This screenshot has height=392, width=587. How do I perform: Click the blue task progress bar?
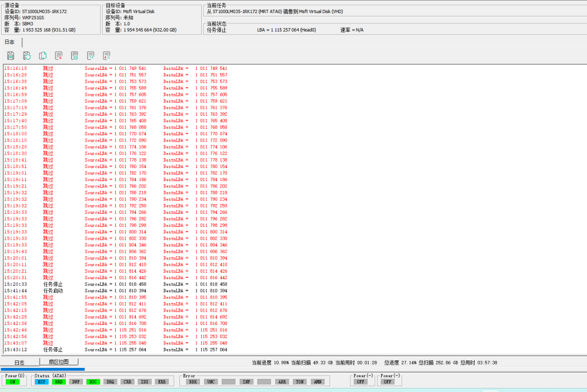pyautogui.click(x=42, y=369)
